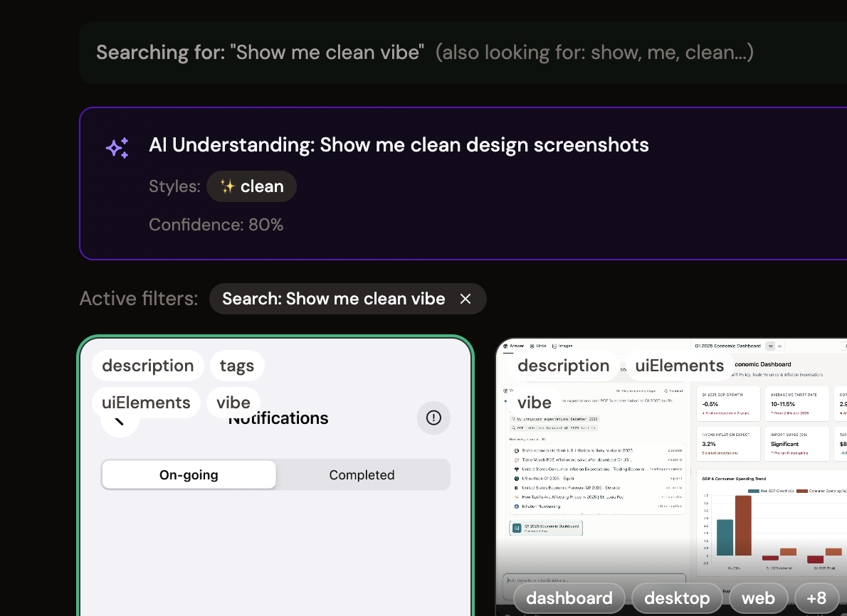Image resolution: width=847 pixels, height=616 pixels.
Task: Expand the +8 hidden tags chip
Action: 817,598
